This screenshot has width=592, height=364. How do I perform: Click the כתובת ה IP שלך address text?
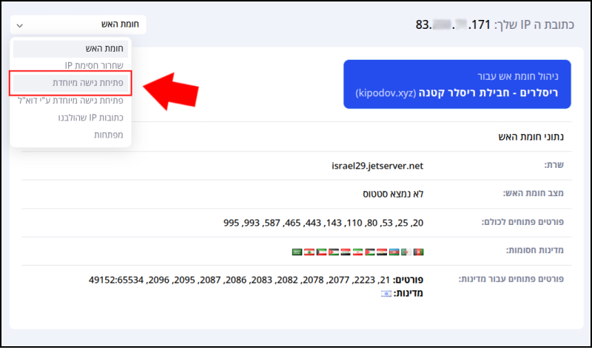(494, 24)
